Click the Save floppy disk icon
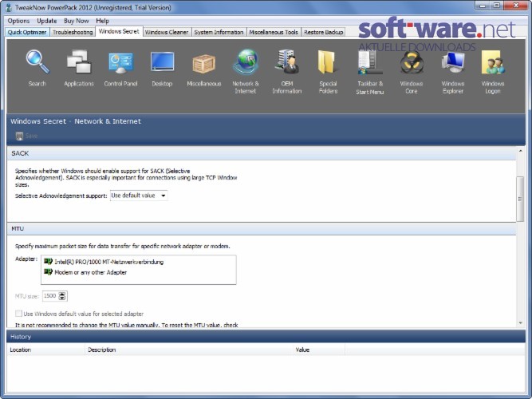 [19, 136]
